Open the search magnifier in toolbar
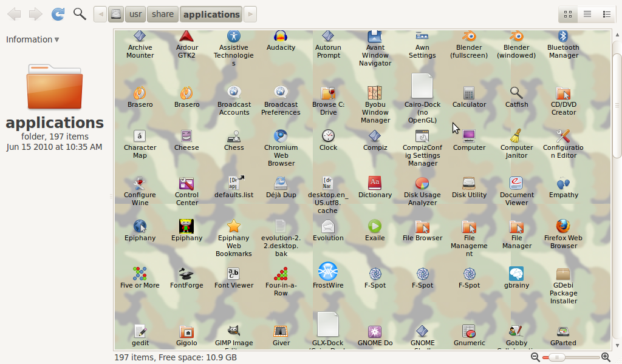The image size is (622, 364). [x=80, y=14]
